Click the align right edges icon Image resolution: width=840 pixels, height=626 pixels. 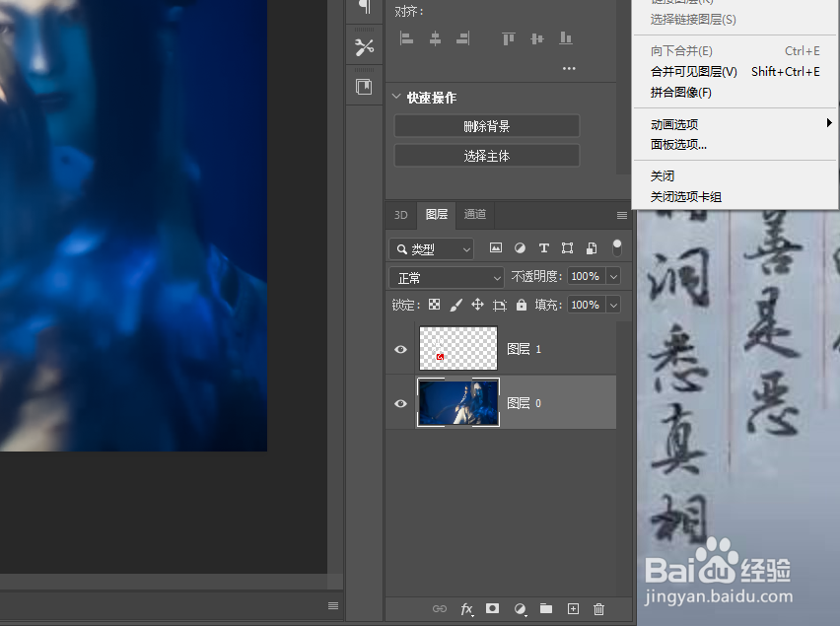pos(462,38)
